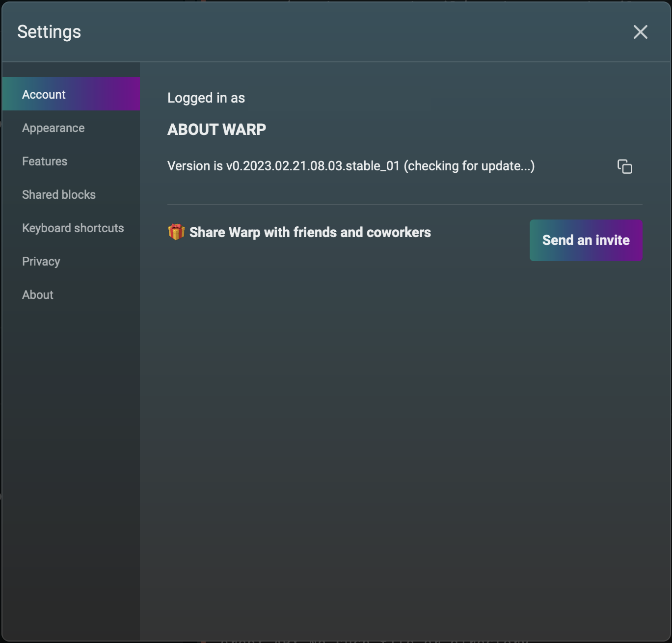
Task: Click the Settings dialog title
Action: coord(49,32)
